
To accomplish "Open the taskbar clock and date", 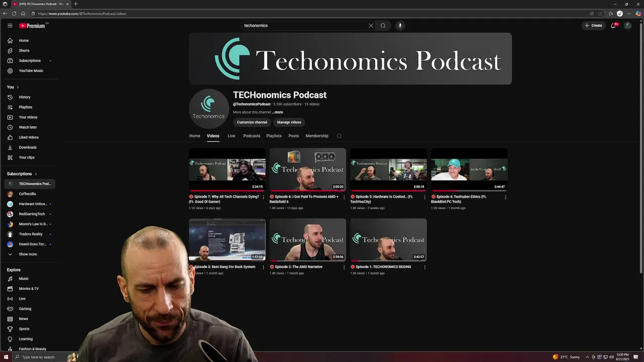I will point(622,357).
